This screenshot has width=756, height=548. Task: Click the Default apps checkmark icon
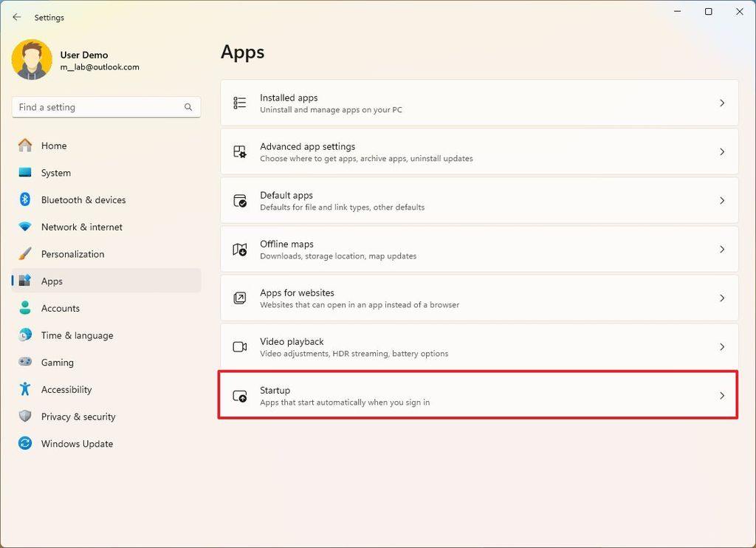239,200
